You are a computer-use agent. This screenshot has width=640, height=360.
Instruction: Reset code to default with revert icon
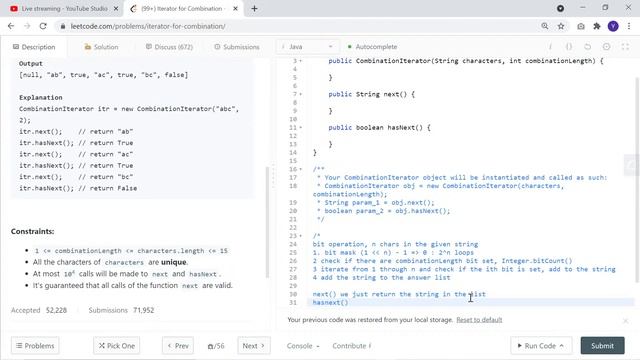click(587, 47)
